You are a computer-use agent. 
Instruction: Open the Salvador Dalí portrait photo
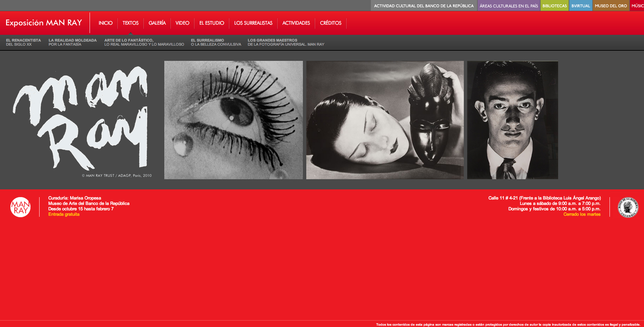512,120
